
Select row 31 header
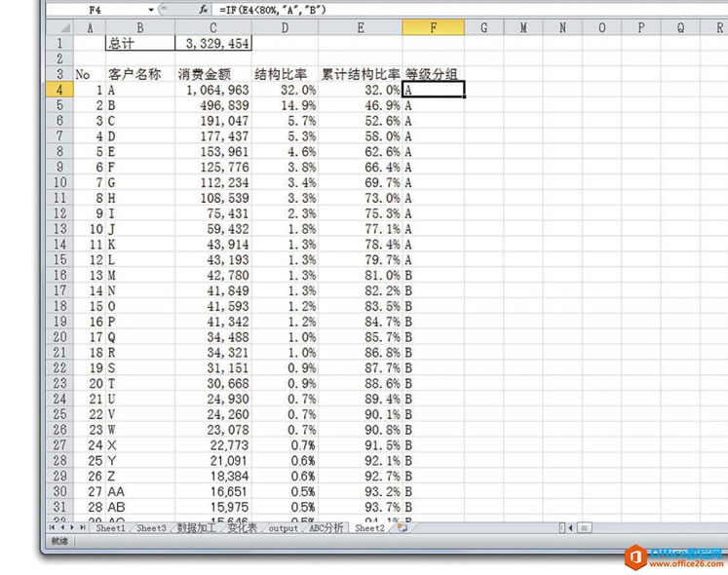point(59,507)
